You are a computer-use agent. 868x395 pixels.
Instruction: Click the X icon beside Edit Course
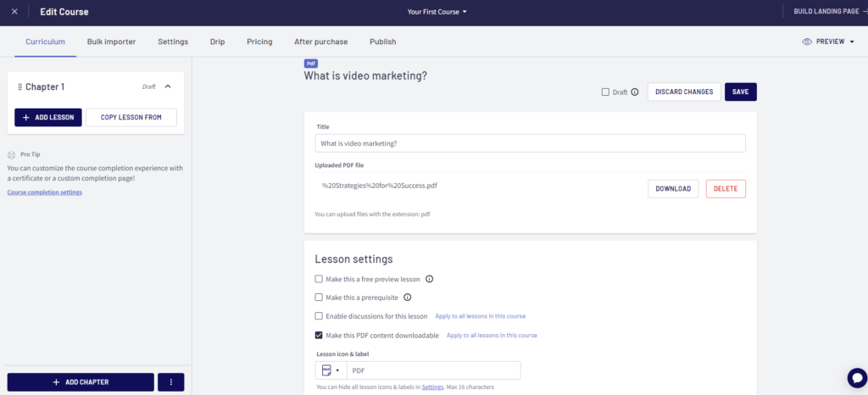click(x=14, y=12)
